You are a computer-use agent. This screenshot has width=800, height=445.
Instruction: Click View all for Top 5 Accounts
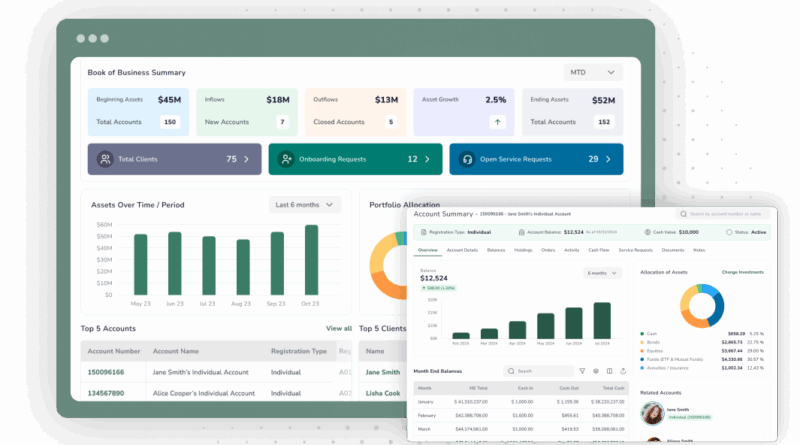339,328
